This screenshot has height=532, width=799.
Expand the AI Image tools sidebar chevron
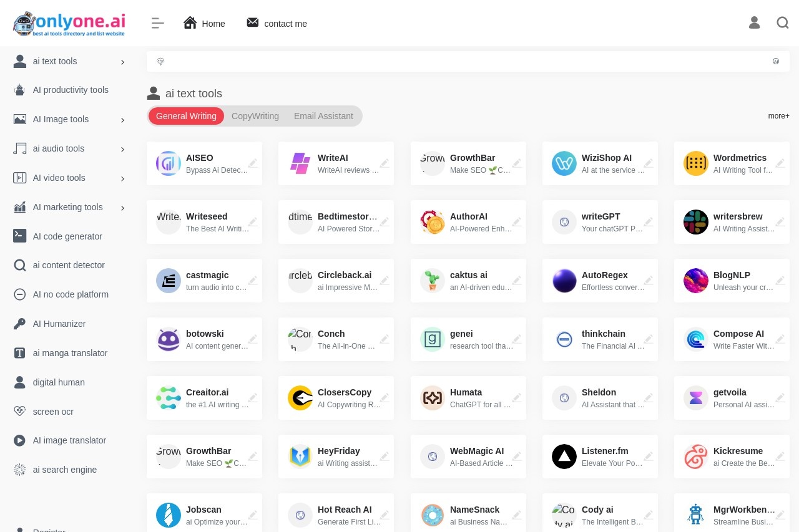click(122, 120)
